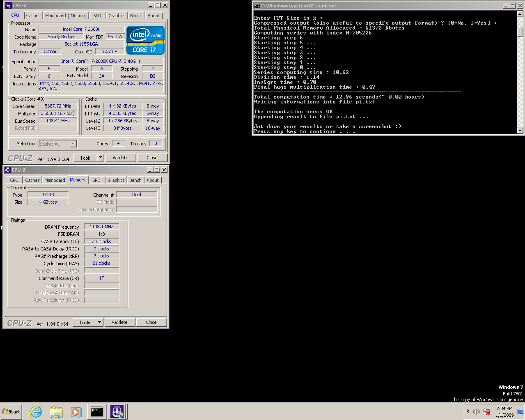Click DRAM Frequency value 1103.1 MHz
Screen dimensions: 525x420
pos(101,227)
